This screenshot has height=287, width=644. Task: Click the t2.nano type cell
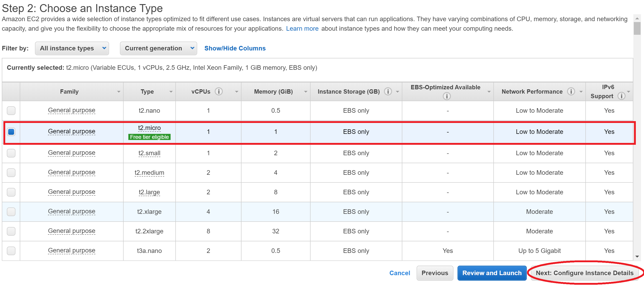coord(149,110)
